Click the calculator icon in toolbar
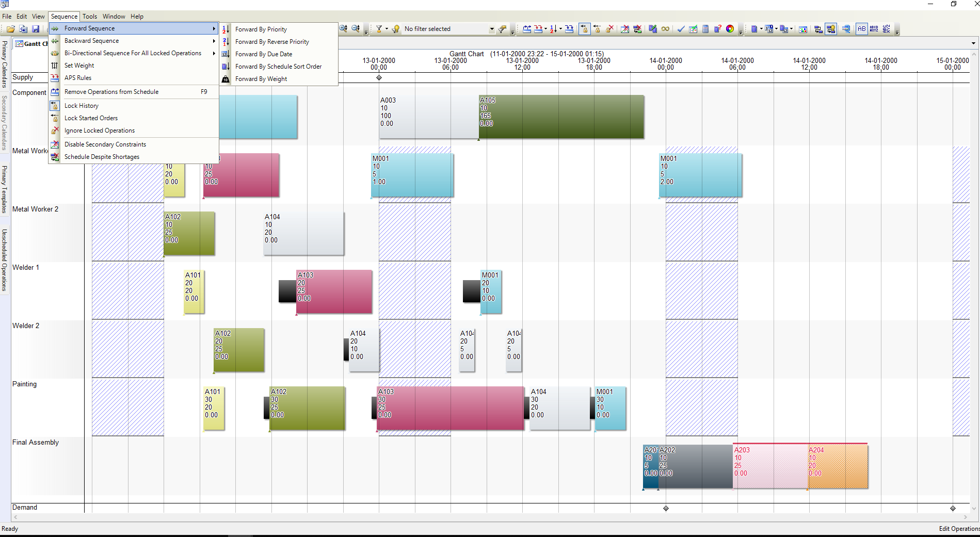The width and height of the screenshot is (980, 537). pos(705,29)
